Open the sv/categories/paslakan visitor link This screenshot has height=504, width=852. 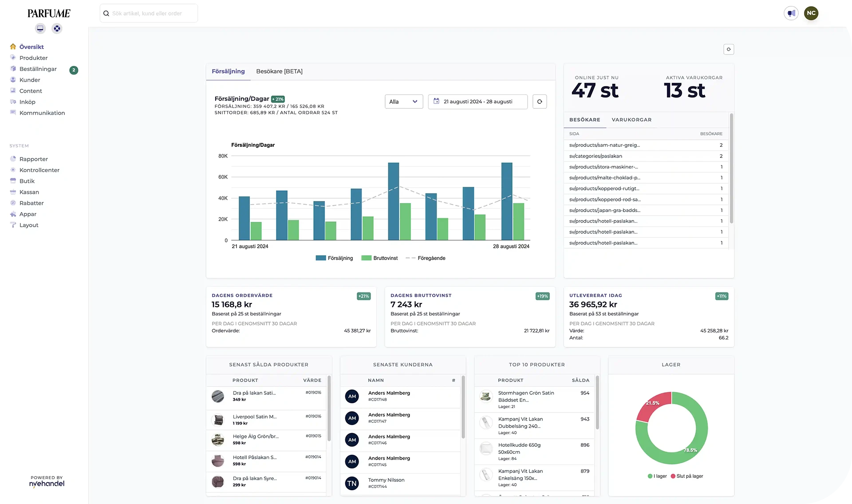click(595, 156)
